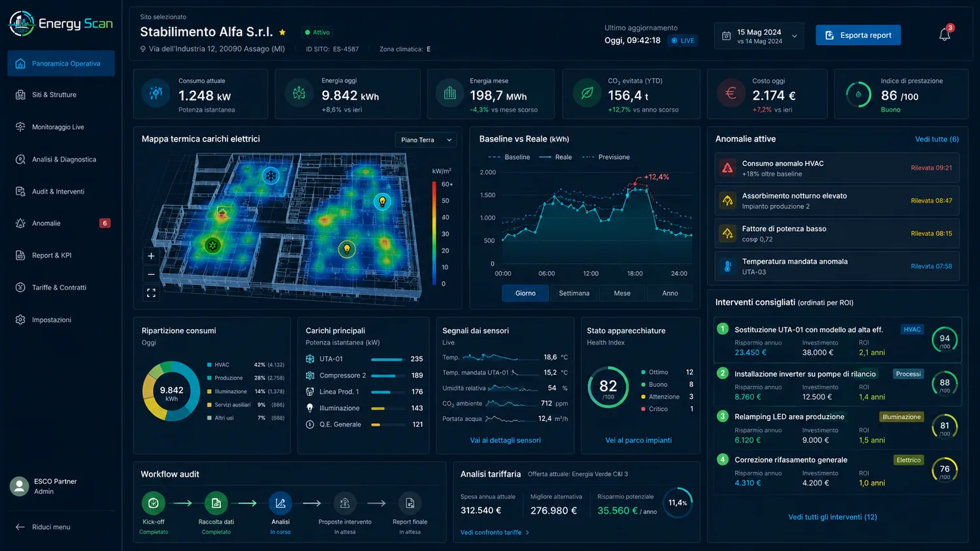
Task: Click Analisi workflow step icon
Action: (280, 503)
